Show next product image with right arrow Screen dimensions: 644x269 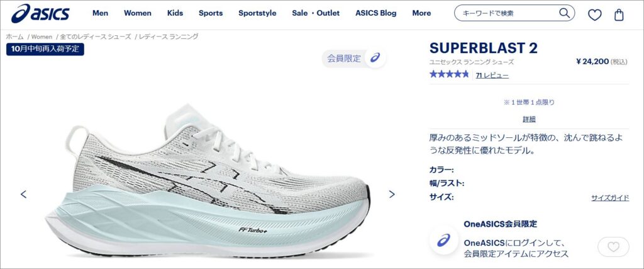click(x=392, y=194)
